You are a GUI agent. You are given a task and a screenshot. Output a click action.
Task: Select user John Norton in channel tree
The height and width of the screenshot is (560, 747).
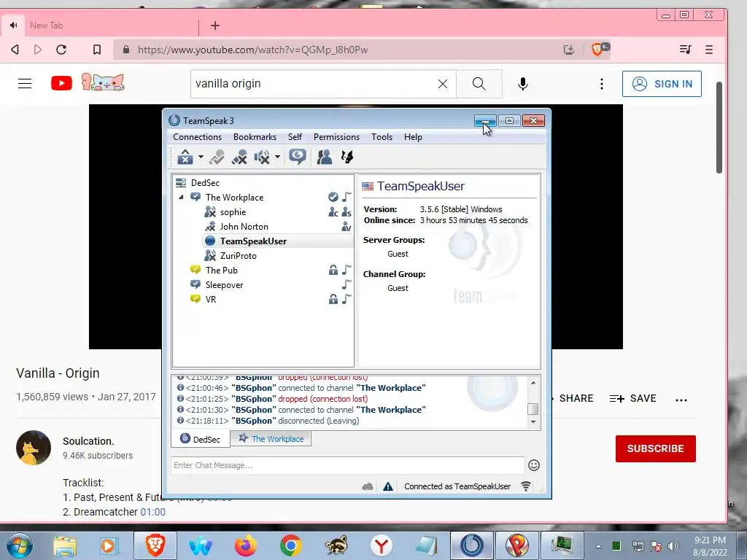pyautogui.click(x=244, y=227)
